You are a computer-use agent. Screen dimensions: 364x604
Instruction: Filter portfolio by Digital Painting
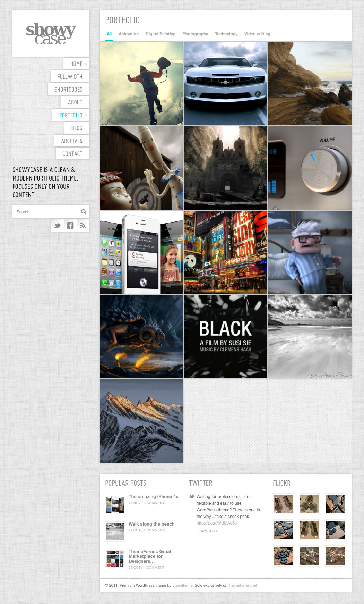point(161,34)
